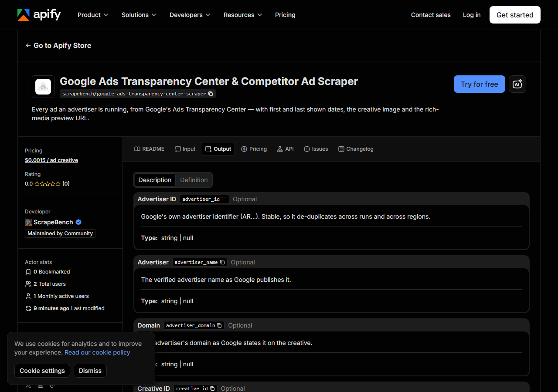The image size is (558, 392).
Task: Open Read our cookie policy link
Action: click(97, 352)
